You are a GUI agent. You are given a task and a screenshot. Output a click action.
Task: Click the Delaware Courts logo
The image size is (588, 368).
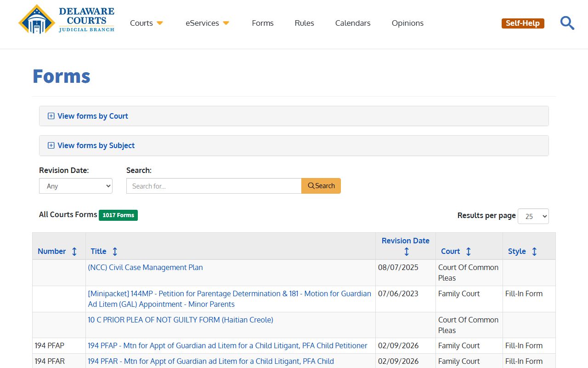(x=67, y=20)
